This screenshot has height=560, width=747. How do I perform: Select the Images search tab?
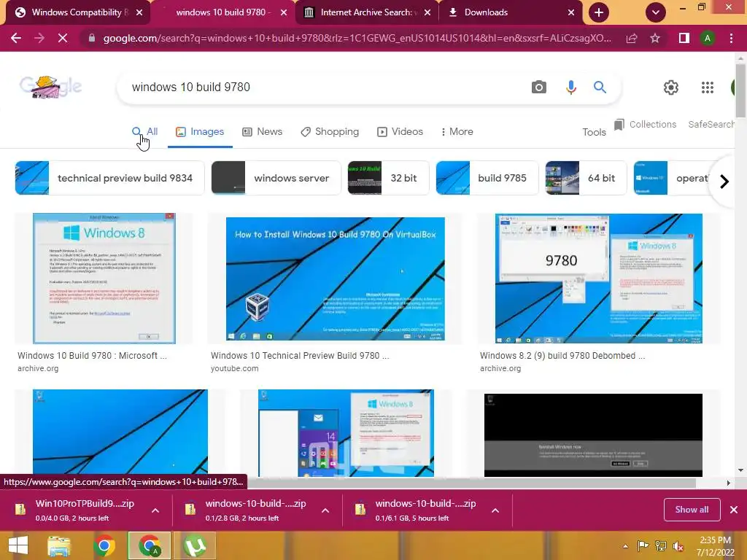click(200, 131)
